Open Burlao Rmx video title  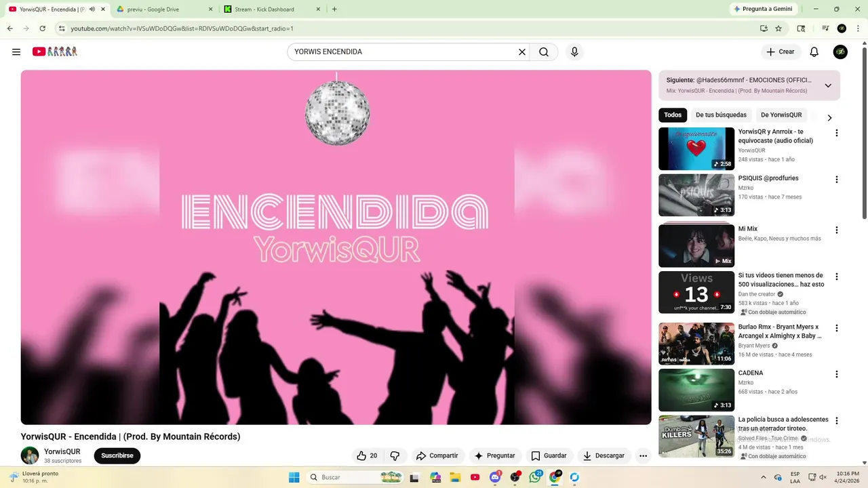tap(780, 331)
